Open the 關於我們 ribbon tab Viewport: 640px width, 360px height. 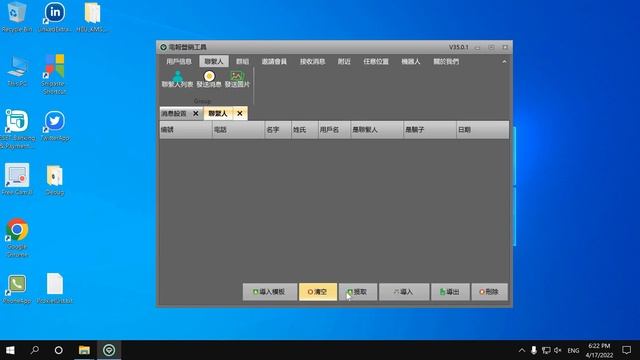coord(446,62)
